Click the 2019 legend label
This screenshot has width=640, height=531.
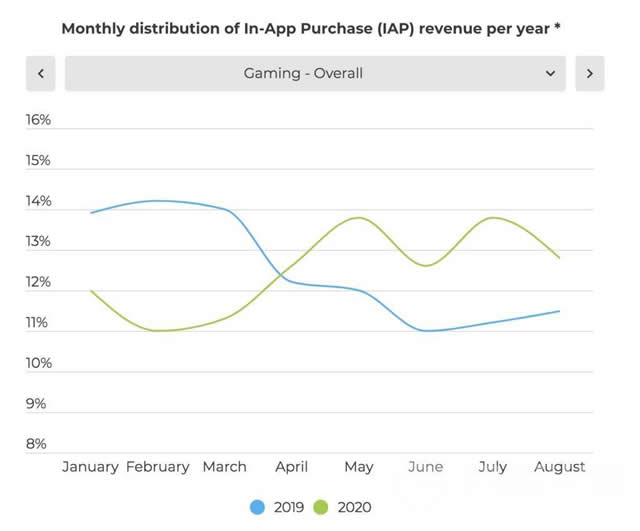coord(287,507)
